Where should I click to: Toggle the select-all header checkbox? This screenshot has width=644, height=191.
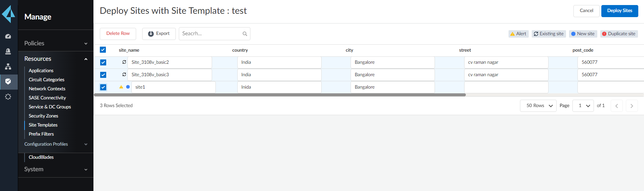[x=103, y=50]
